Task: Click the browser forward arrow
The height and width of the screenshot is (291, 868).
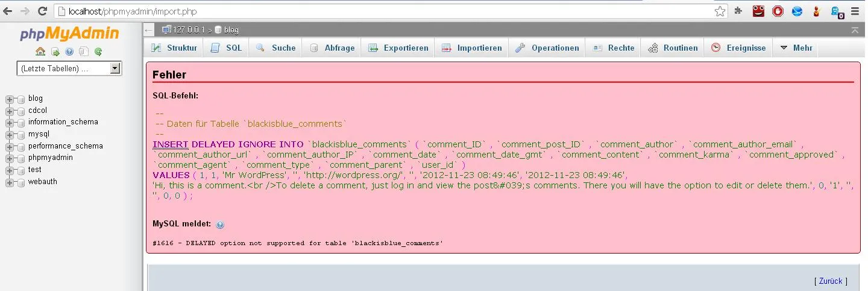Action: (x=25, y=11)
